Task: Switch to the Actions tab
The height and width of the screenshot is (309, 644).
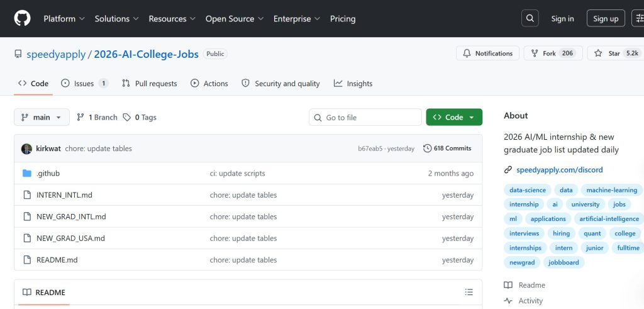Action: 209,84
